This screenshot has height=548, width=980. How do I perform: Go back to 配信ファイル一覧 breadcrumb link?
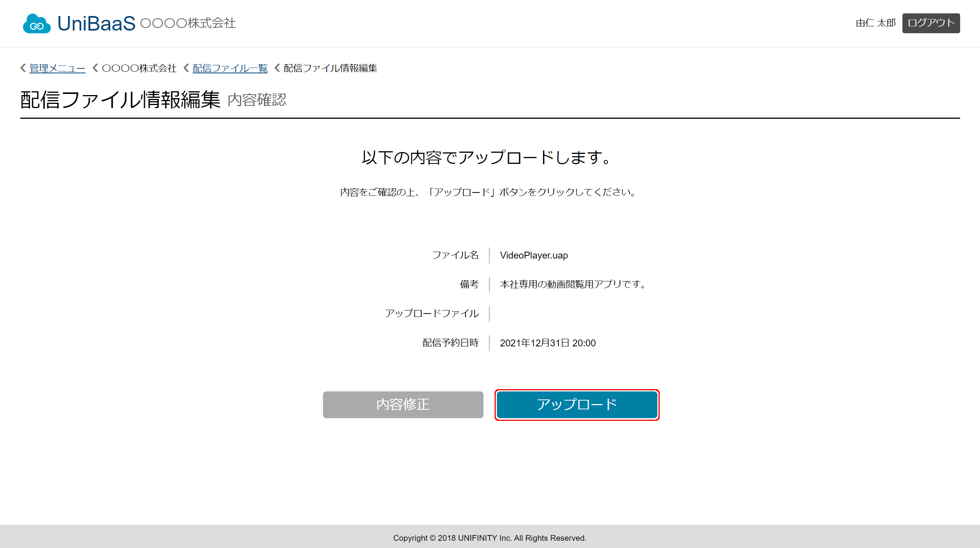pos(230,68)
